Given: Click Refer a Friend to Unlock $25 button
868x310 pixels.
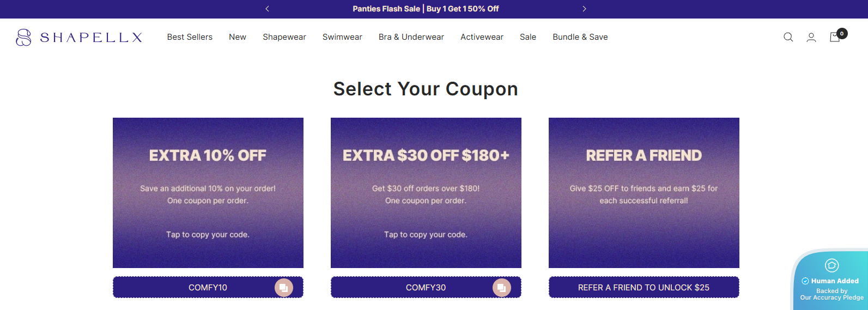Looking at the screenshot, I should [x=644, y=288].
